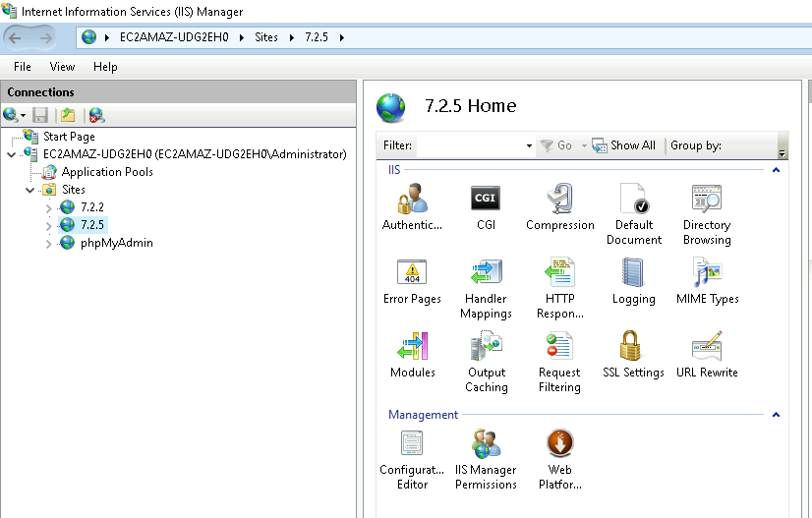Open the SSL Settings feature
This screenshot has height=518, width=812.
pyautogui.click(x=633, y=354)
